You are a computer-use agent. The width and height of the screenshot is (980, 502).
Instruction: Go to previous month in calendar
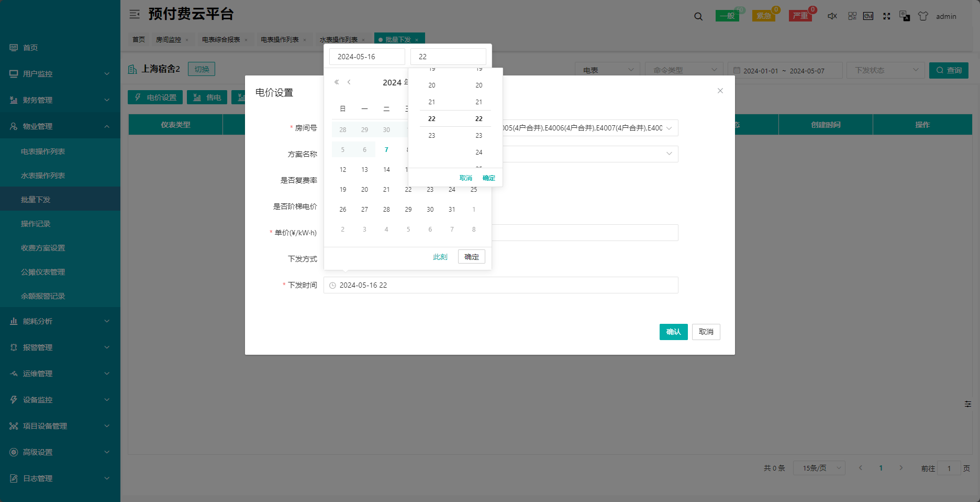click(349, 82)
